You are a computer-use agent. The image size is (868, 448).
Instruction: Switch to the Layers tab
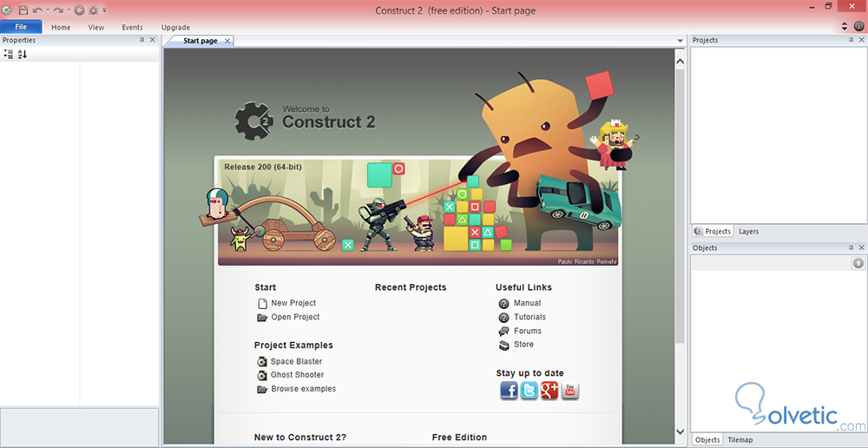[748, 232]
